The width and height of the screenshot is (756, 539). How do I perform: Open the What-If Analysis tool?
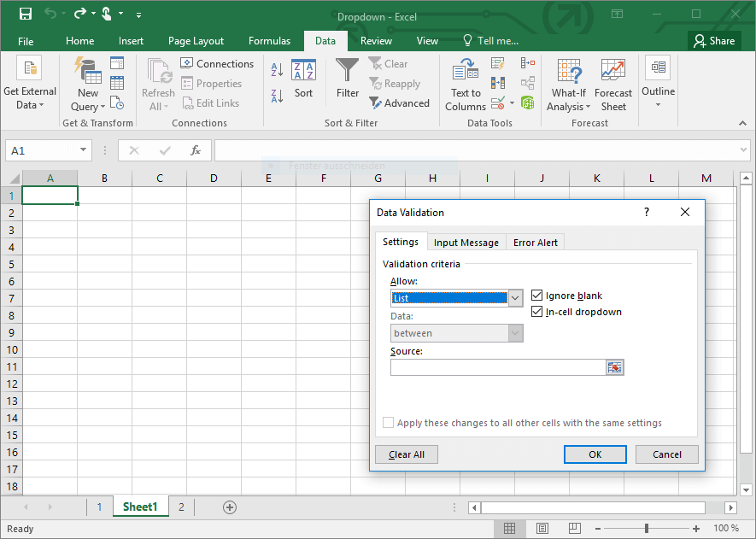click(x=569, y=72)
